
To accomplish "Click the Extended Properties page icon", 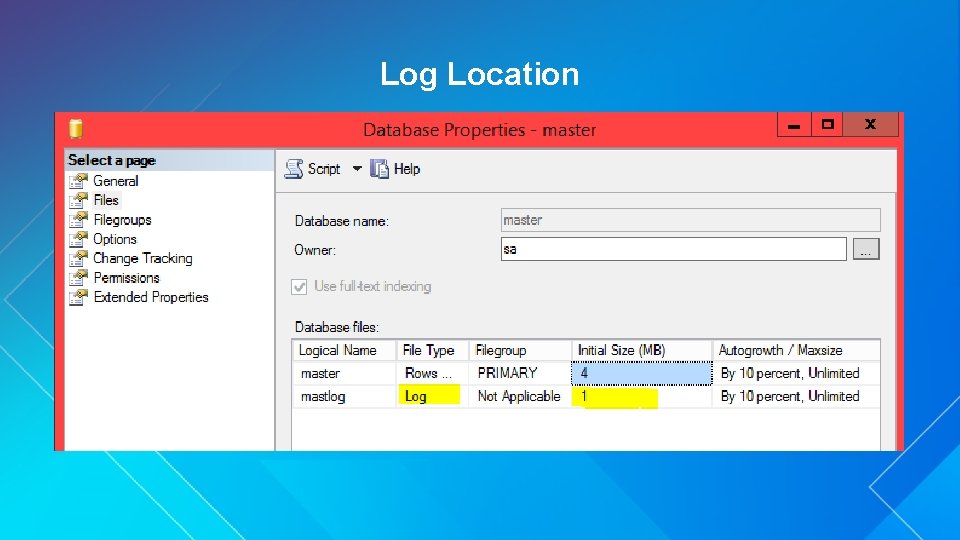I will (x=78, y=297).
